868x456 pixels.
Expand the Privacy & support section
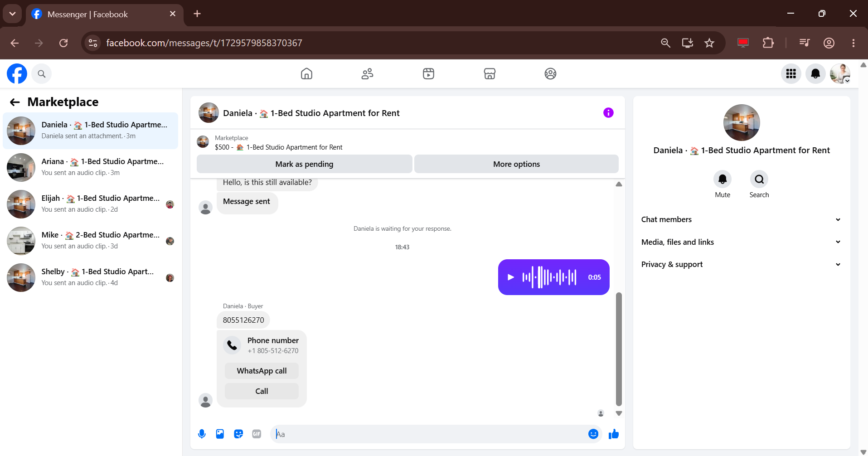pyautogui.click(x=741, y=264)
